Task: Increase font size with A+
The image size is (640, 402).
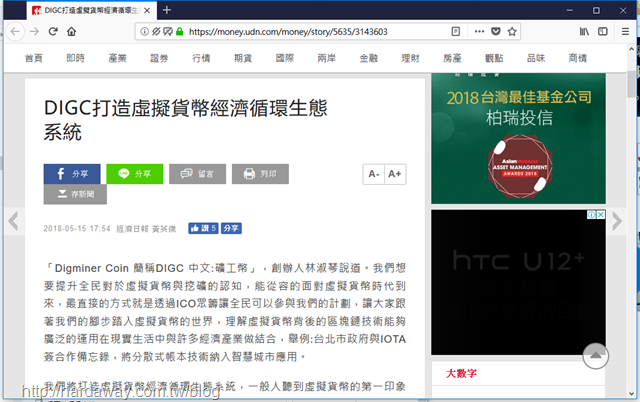Action: coord(395,174)
